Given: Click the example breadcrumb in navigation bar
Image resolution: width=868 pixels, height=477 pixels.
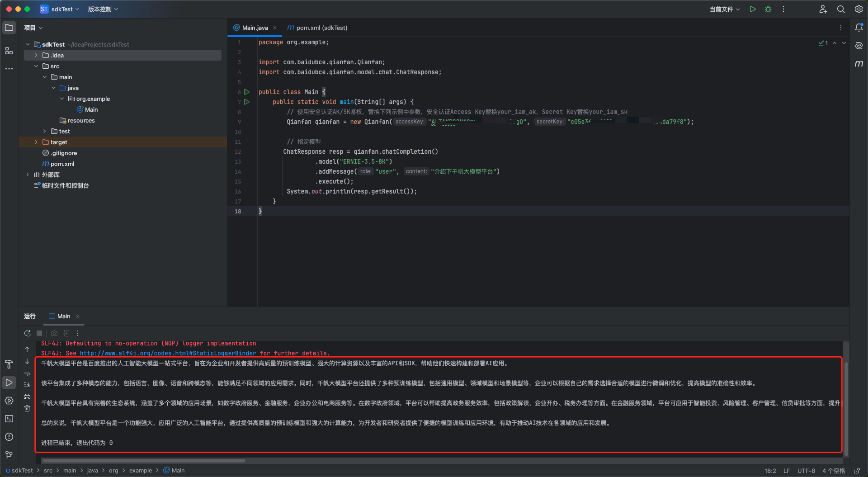Looking at the screenshot, I should click(x=141, y=471).
